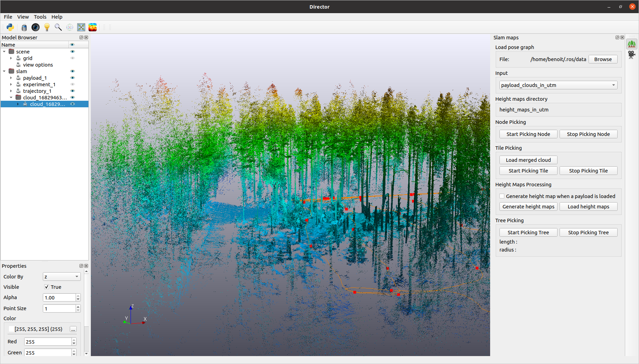The width and height of the screenshot is (639, 364).
Task: Click Start Picking Tile button
Action: point(528,171)
